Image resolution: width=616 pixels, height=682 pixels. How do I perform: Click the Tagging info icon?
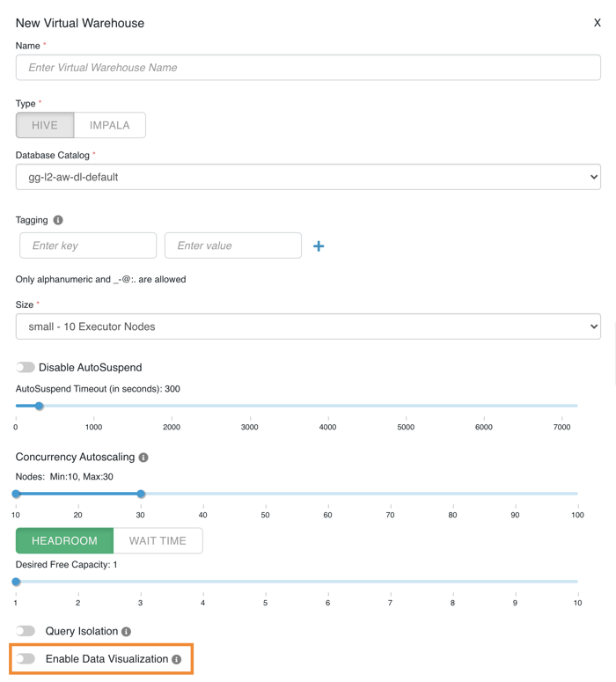pos(58,220)
